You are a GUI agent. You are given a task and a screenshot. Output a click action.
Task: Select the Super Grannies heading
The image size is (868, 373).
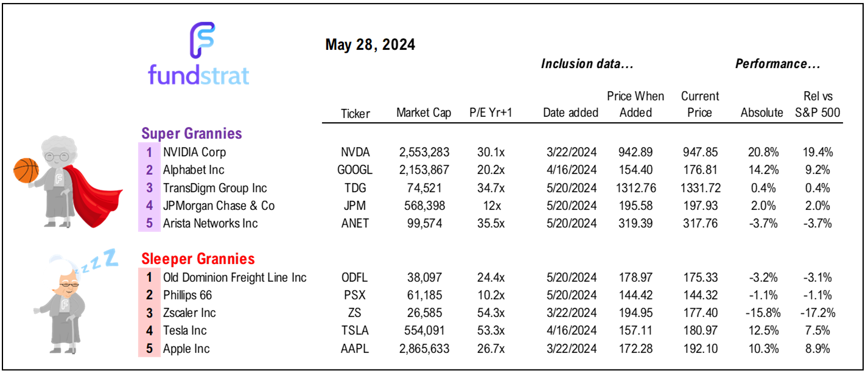[x=191, y=133]
